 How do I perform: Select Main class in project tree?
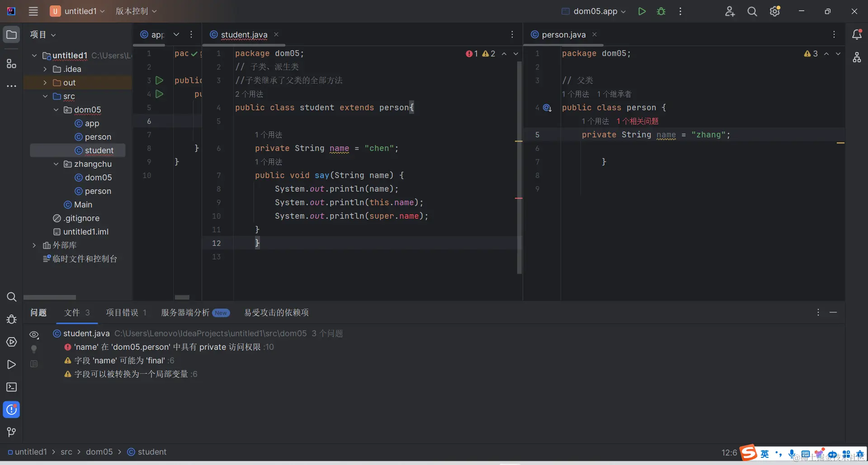[78, 205]
